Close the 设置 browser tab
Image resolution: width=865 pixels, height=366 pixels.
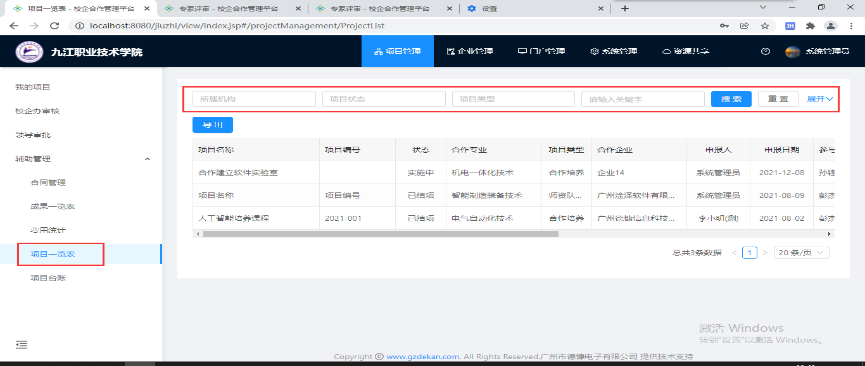(x=602, y=8)
